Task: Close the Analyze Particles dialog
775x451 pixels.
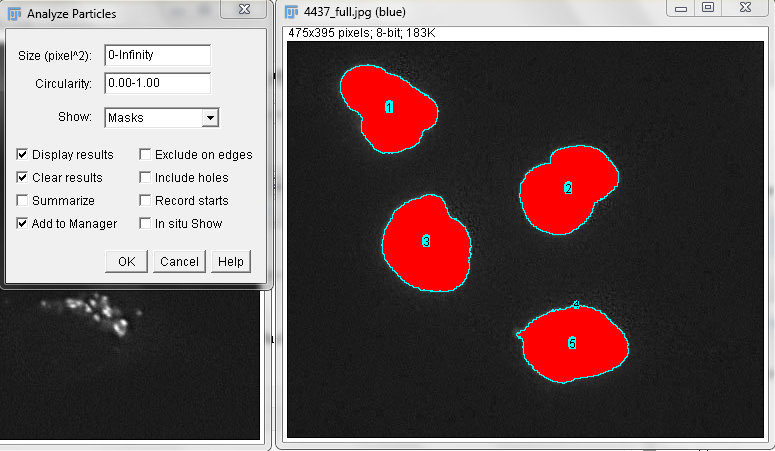Action: click(244, 9)
